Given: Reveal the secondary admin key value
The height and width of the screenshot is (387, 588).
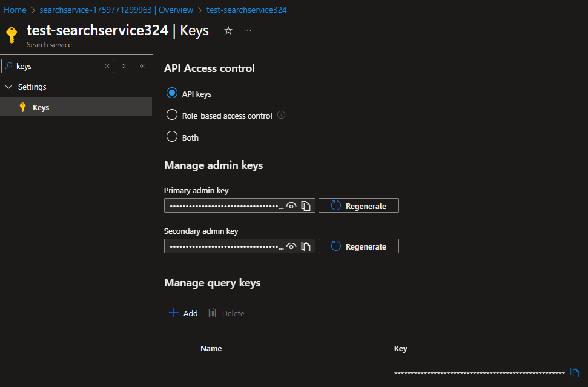Looking at the screenshot, I should tap(291, 246).
